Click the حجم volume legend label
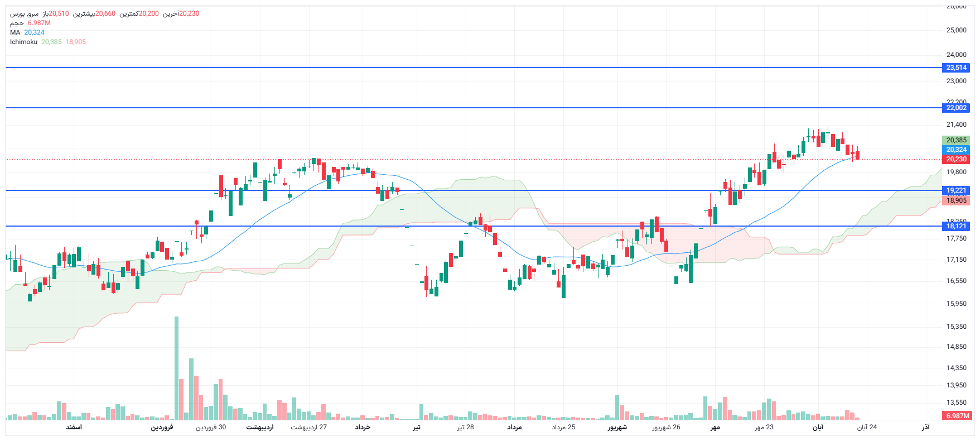The image size is (980, 441). point(17,23)
